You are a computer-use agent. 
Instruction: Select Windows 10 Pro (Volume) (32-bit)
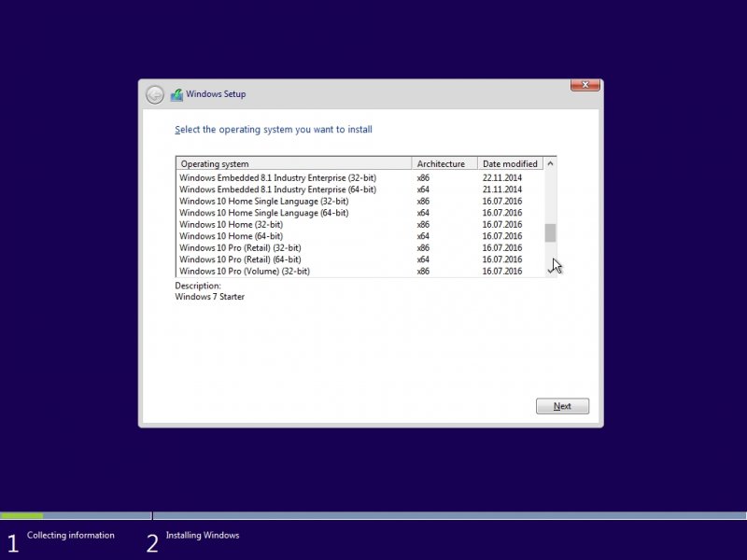[360, 271]
